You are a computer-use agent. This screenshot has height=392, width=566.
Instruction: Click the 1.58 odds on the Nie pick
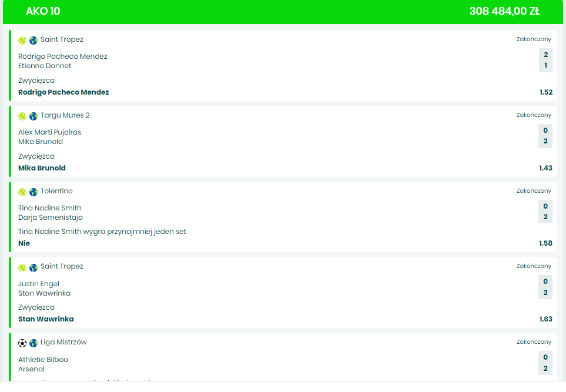click(545, 243)
